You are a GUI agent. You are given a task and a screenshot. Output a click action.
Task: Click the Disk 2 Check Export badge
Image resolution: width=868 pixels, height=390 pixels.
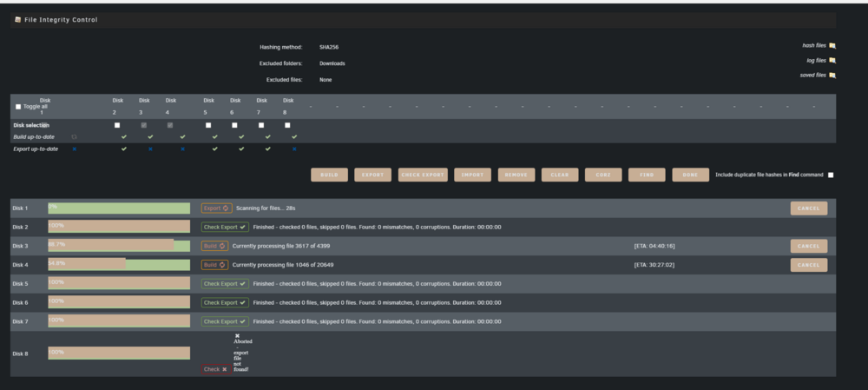225,227
